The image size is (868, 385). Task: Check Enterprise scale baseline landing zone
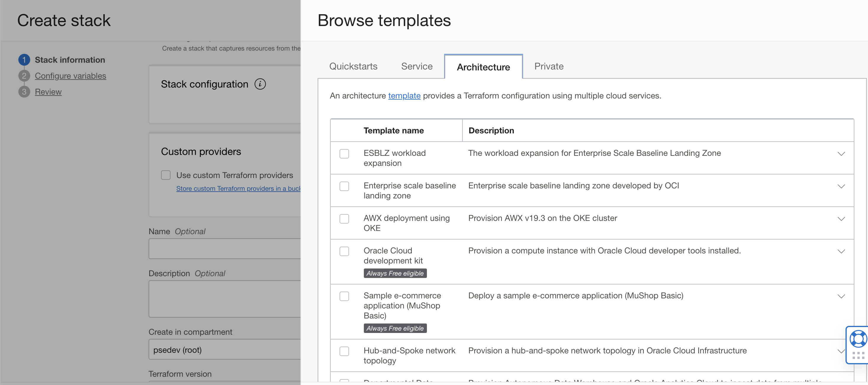pyautogui.click(x=344, y=186)
